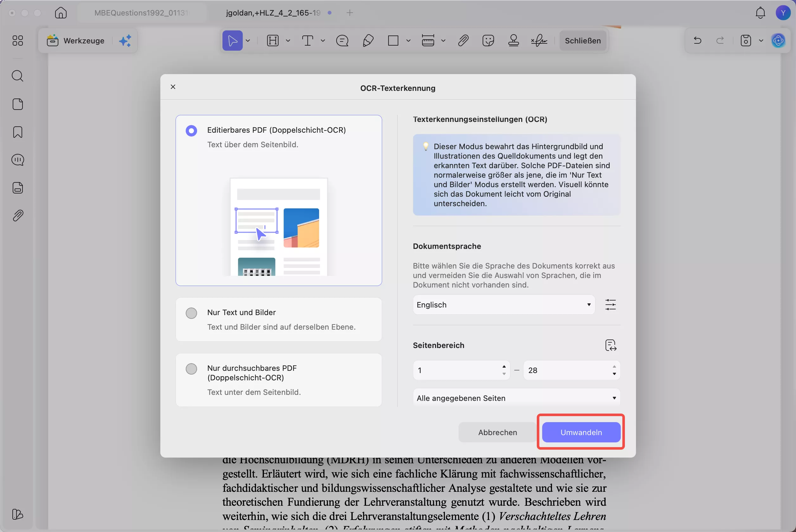Expand Alle angegebenen Seiten dropdown
This screenshot has height=532, width=796.
tap(516, 398)
